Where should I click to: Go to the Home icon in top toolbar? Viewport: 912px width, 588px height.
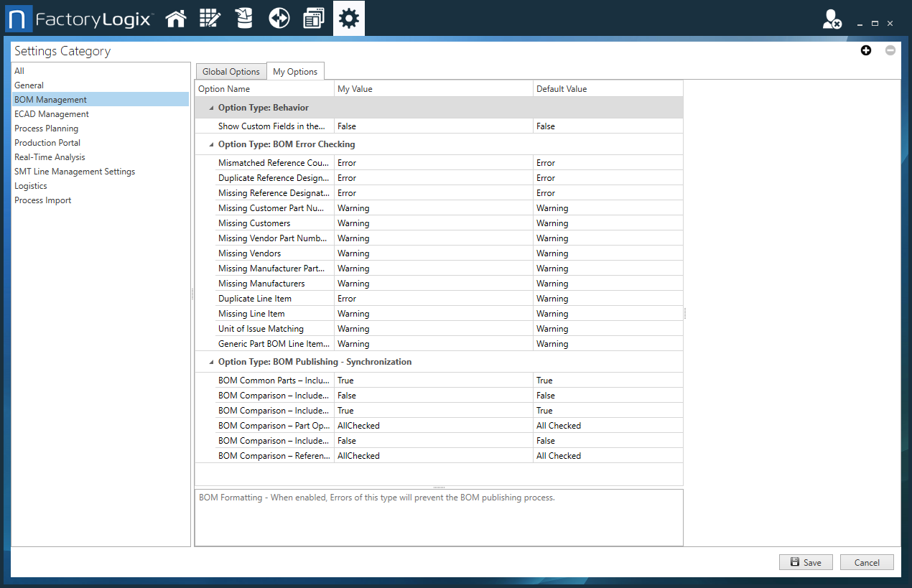(x=176, y=19)
